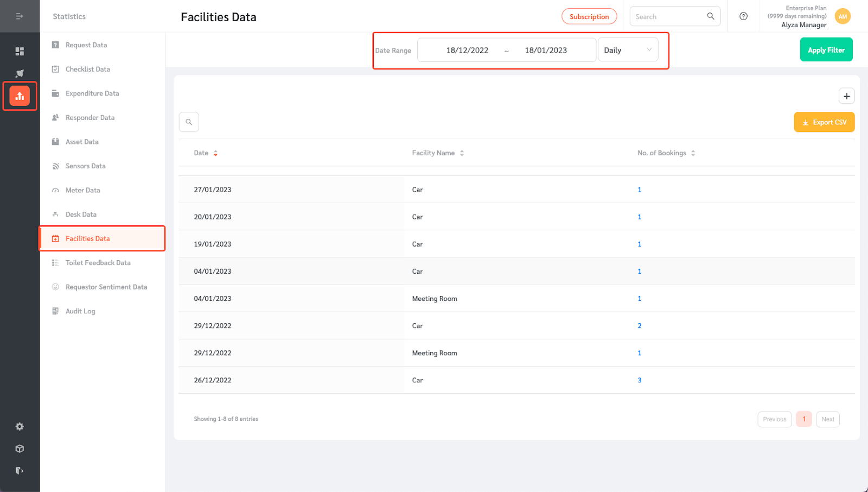Click the help question mark icon
Screen dimensions: 868x492
pos(743,16)
